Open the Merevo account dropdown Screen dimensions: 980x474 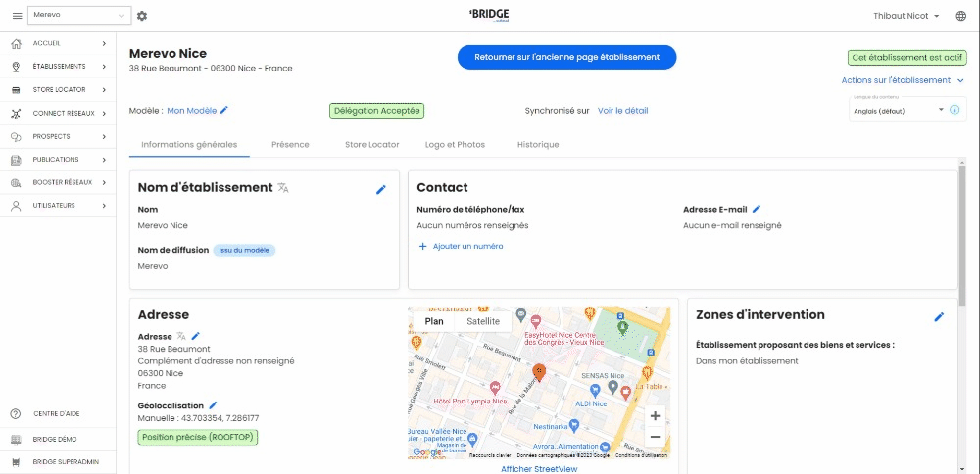79,16
